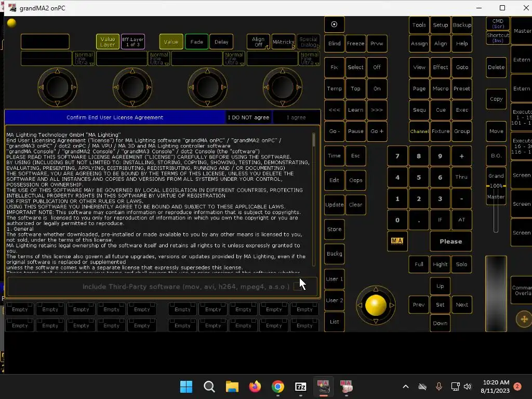Click the command line input field top-left
The width and height of the screenshot is (532, 399).
point(45,42)
